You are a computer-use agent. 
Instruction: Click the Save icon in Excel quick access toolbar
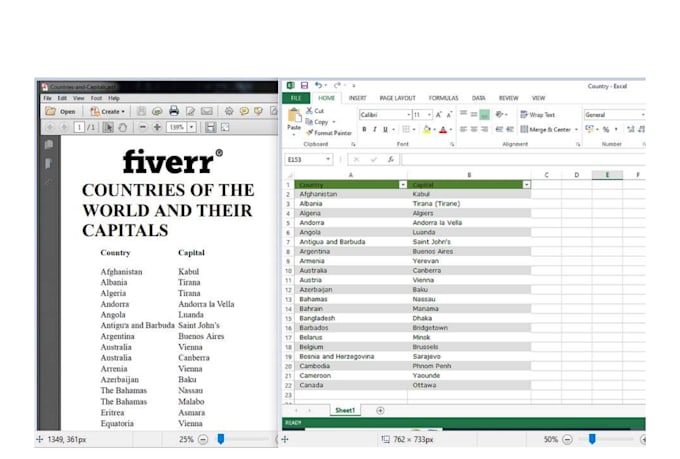[304, 85]
